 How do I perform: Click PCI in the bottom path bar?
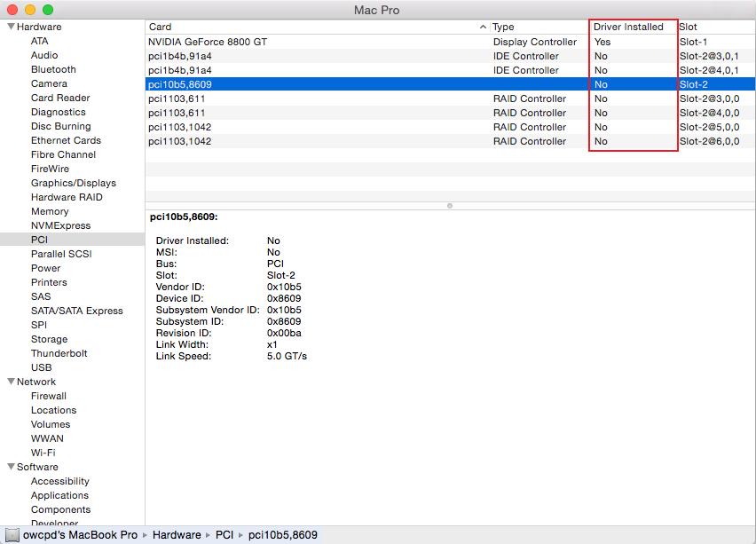coord(224,535)
